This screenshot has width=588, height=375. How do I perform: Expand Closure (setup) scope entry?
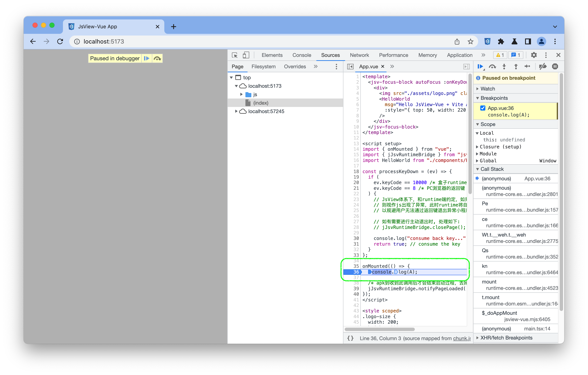(500, 147)
